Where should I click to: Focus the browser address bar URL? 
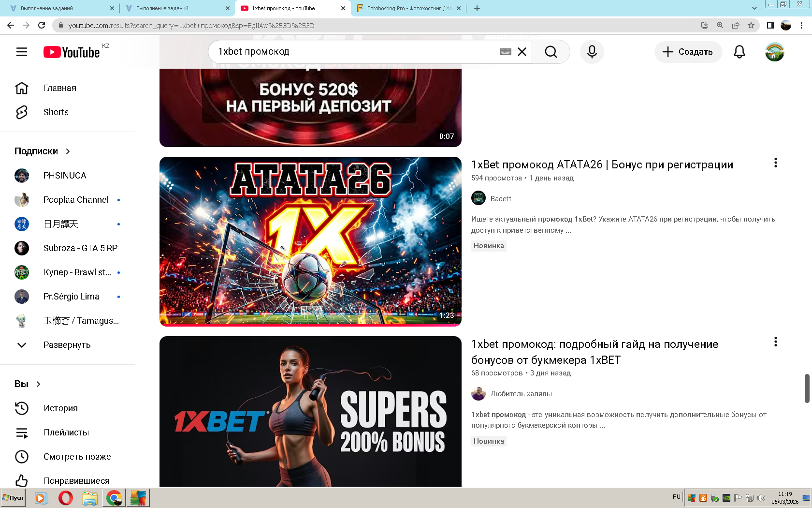191,26
